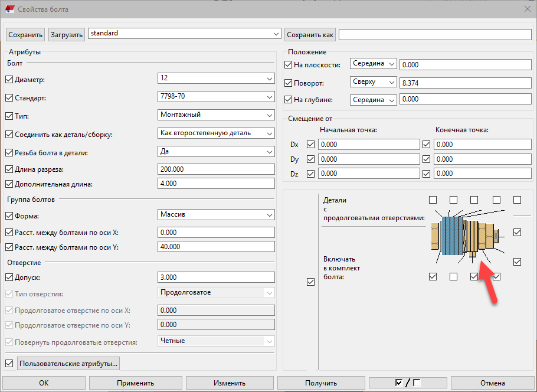Screen dimensions: 537x392
Task: Uncheck the Диаметр checkbox
Action: click(9, 79)
